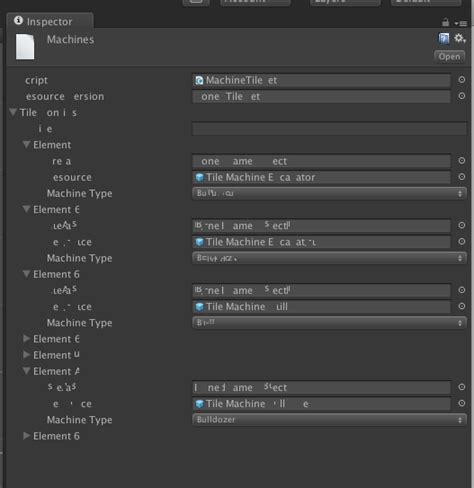Open the gear settings menu for Machines

[x=460, y=38]
